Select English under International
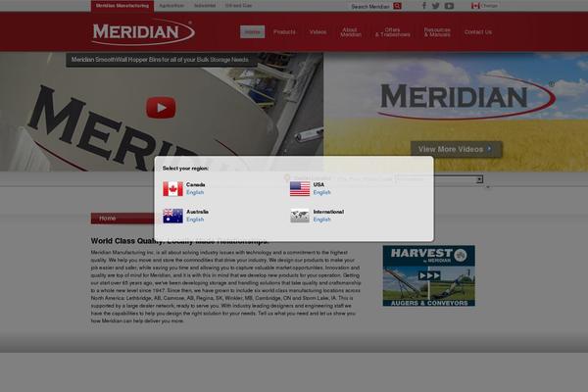Viewport: 588px width, 392px height. coord(321,220)
